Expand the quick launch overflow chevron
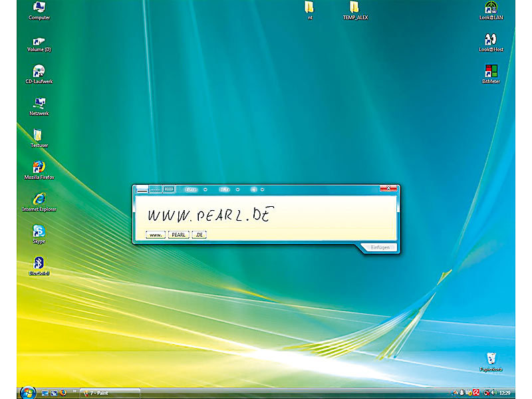 [74, 391]
